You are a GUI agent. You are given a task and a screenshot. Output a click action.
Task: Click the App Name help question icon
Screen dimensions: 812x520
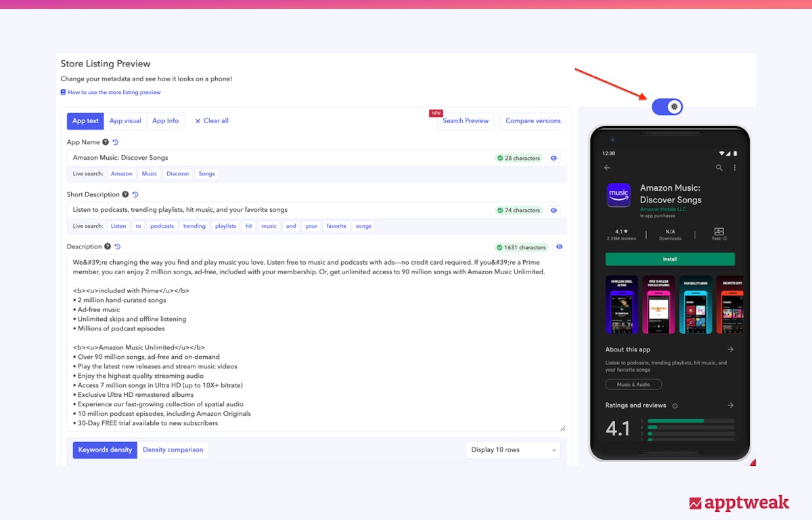106,142
